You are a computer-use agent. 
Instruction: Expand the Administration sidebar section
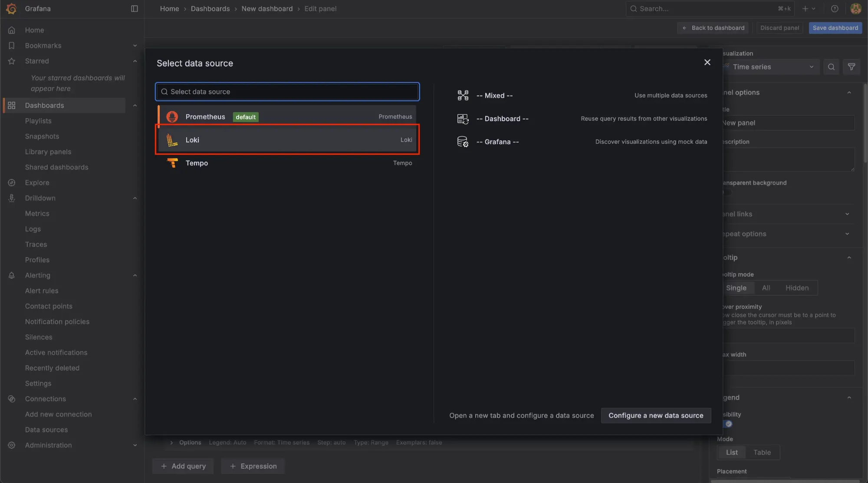point(135,445)
